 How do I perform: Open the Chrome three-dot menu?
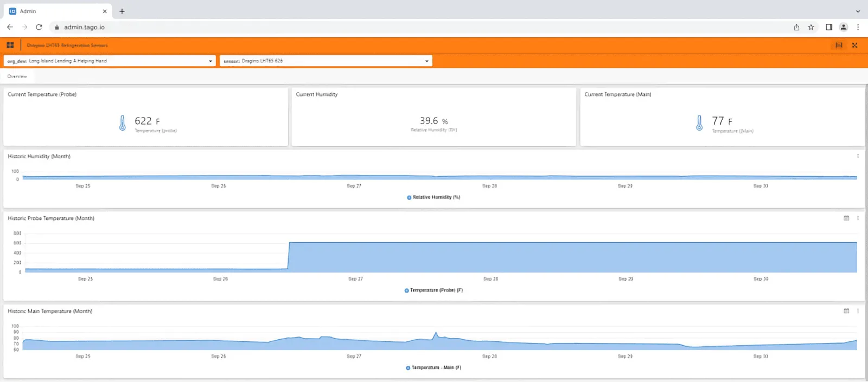click(x=858, y=27)
